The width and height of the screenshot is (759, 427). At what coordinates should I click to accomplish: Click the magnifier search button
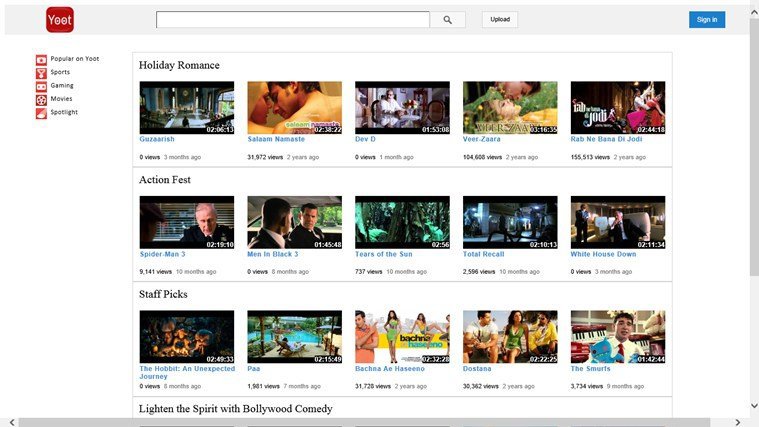pos(448,20)
